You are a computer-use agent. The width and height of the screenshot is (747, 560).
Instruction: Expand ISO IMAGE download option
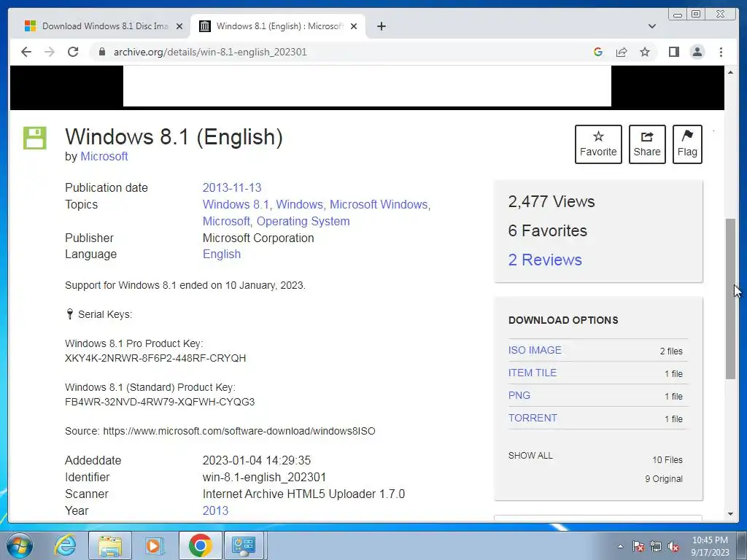535,350
